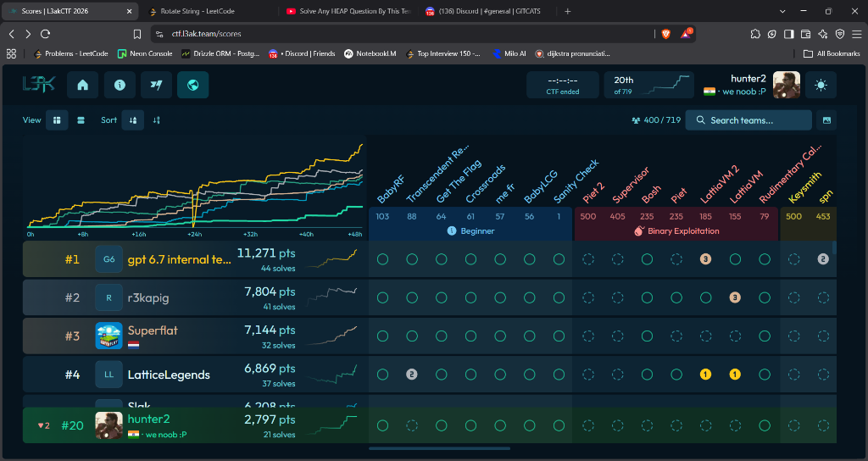
Task: Reload the page
Action: click(46, 34)
